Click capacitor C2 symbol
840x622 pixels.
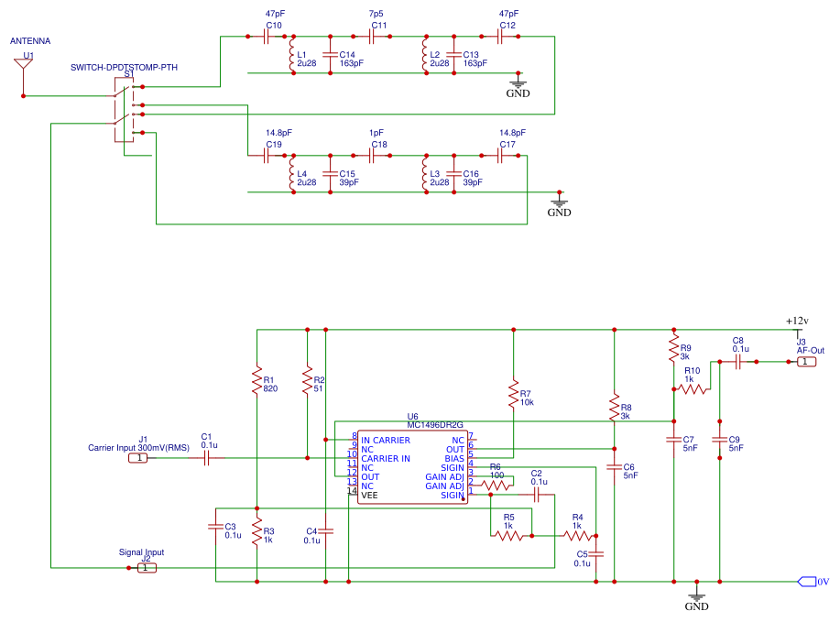536,495
